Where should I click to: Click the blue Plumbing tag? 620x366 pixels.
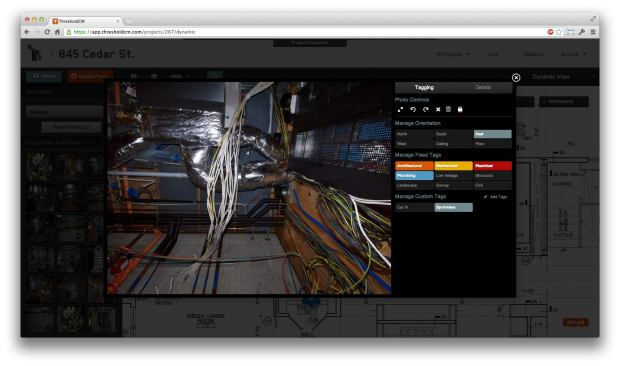click(x=414, y=175)
